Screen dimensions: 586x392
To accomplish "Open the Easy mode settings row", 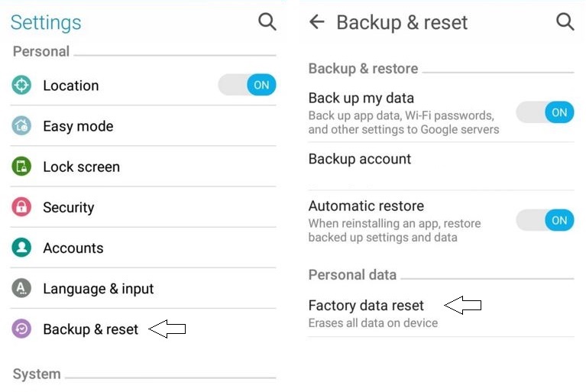I will (x=143, y=126).
